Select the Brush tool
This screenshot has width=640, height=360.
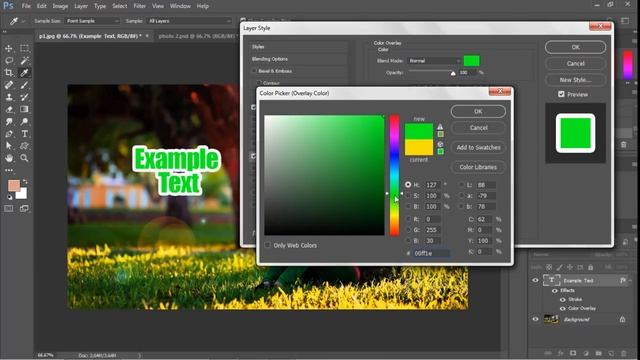pos(24,85)
